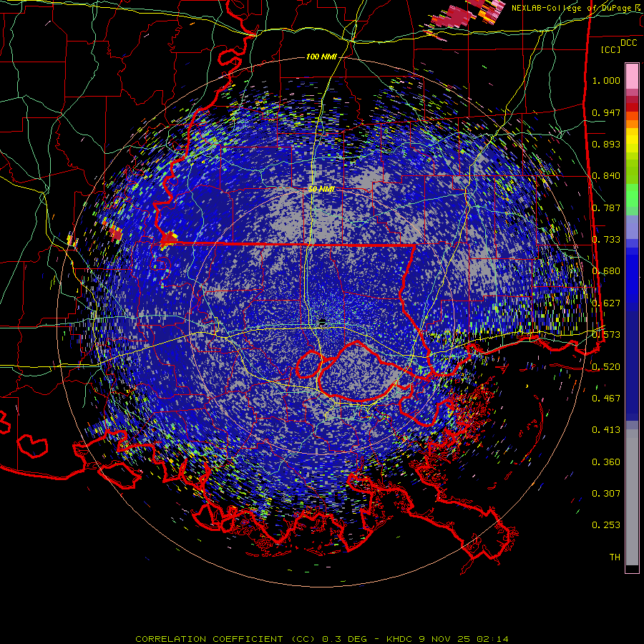The height and width of the screenshot is (644, 644).
Task: Click the legend value "0.467"
Action: [x=606, y=399]
